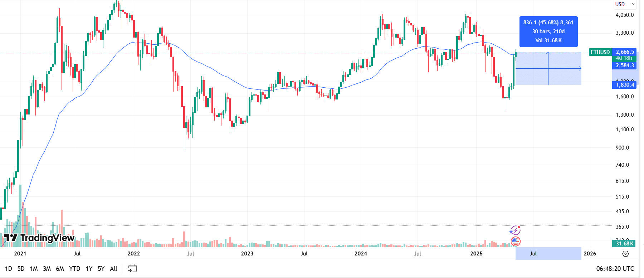Click the 435.0 price axis label

click(x=622, y=211)
